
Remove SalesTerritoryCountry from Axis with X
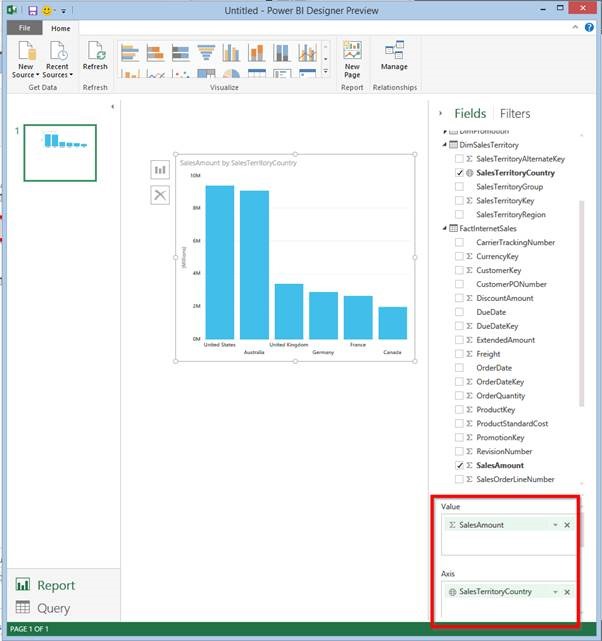pyautogui.click(x=567, y=592)
